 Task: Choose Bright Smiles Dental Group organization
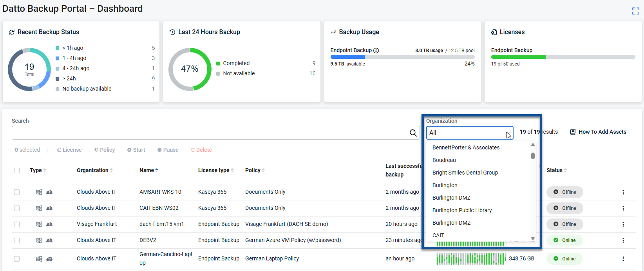465,173
